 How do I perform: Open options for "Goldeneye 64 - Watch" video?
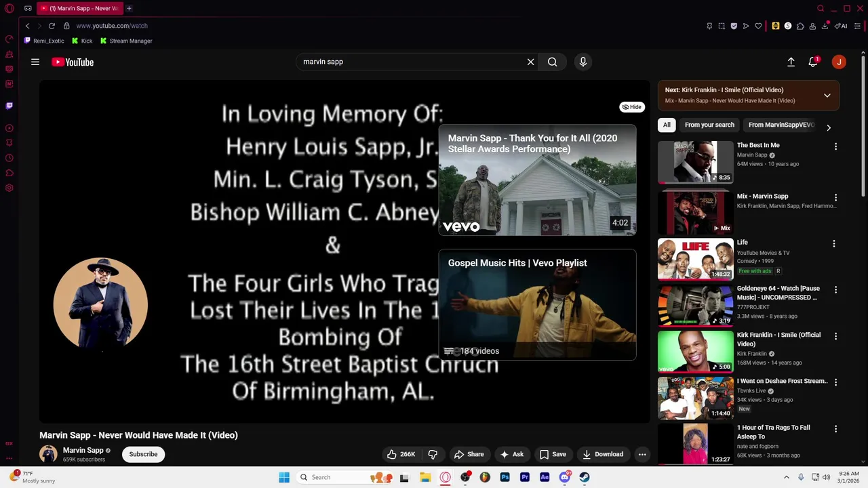835,290
